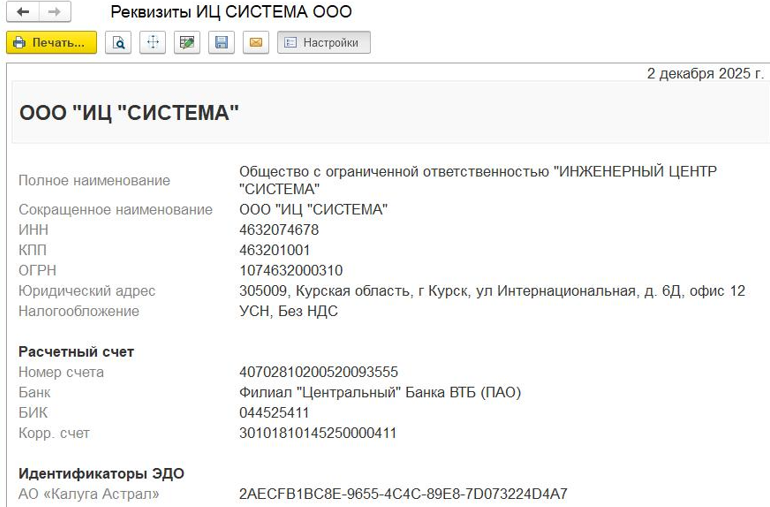Open print preview with magnifier icon

[119, 43]
